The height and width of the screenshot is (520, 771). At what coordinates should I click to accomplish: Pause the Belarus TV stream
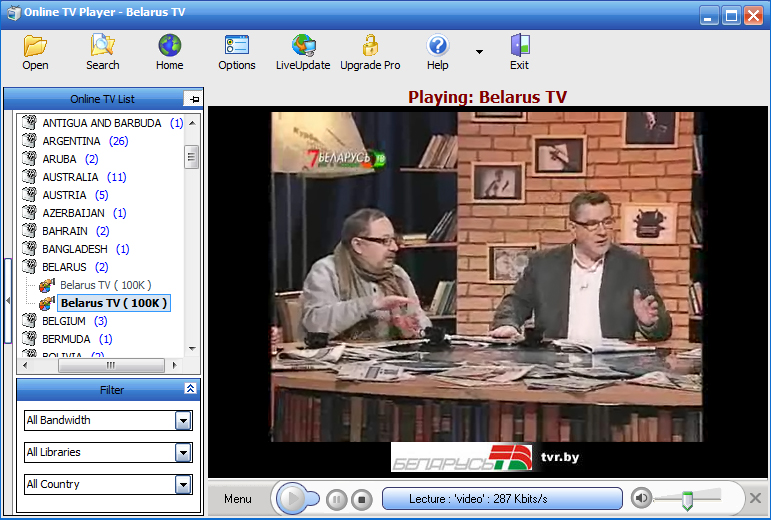pyautogui.click(x=337, y=500)
